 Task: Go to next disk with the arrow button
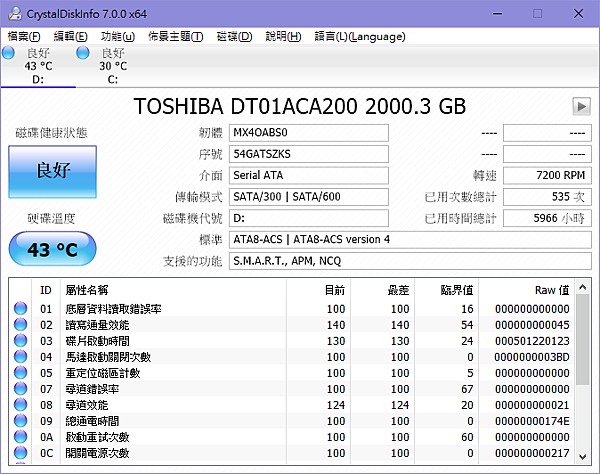coord(581,106)
